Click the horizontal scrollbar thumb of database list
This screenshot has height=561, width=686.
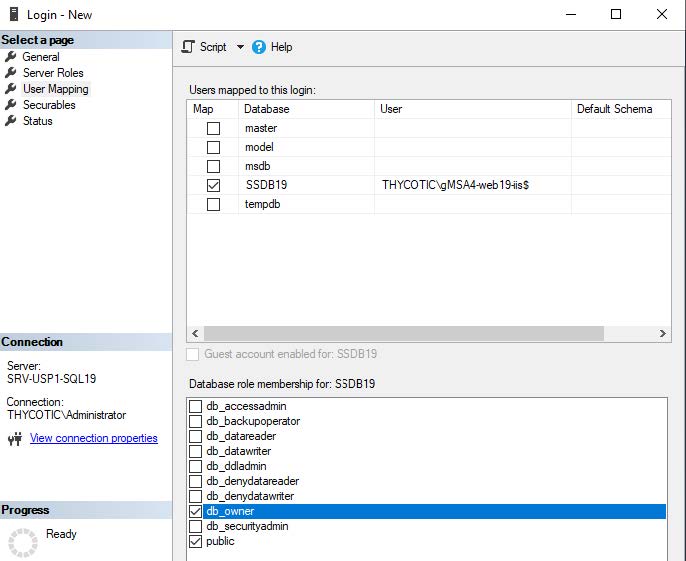404,333
